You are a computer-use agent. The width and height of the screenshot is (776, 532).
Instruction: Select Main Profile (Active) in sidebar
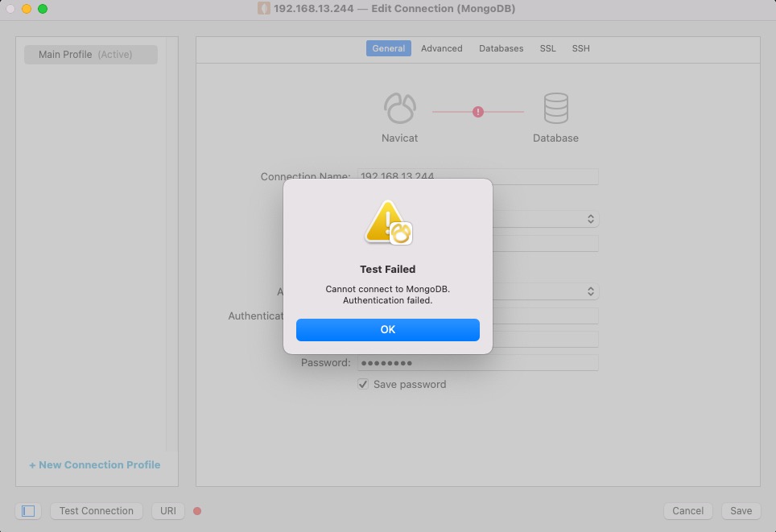[91, 55]
